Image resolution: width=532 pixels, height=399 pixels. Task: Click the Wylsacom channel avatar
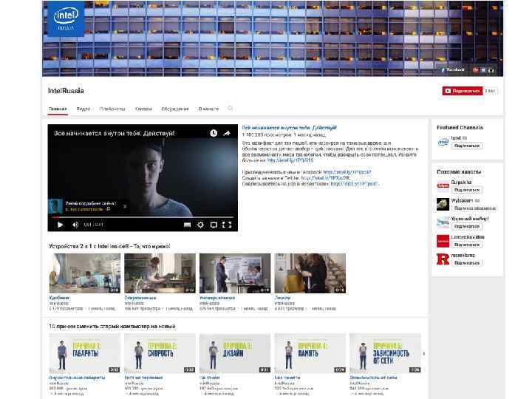443,204
